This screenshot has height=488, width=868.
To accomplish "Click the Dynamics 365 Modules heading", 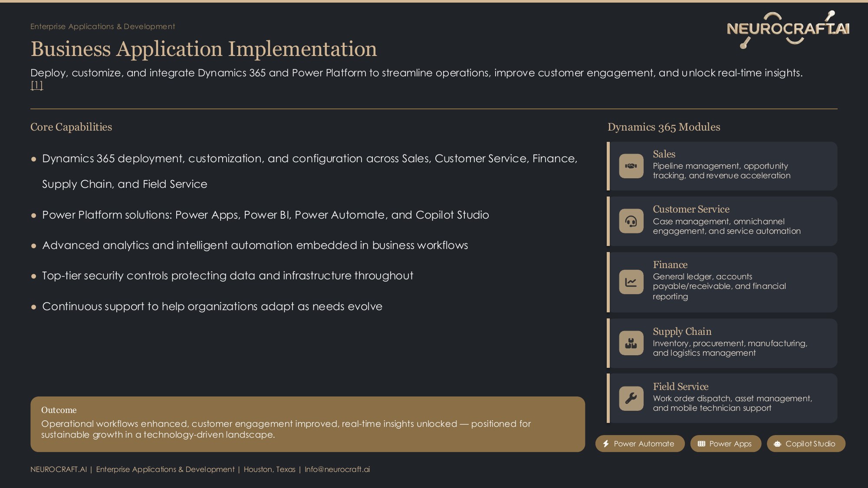I will [664, 127].
